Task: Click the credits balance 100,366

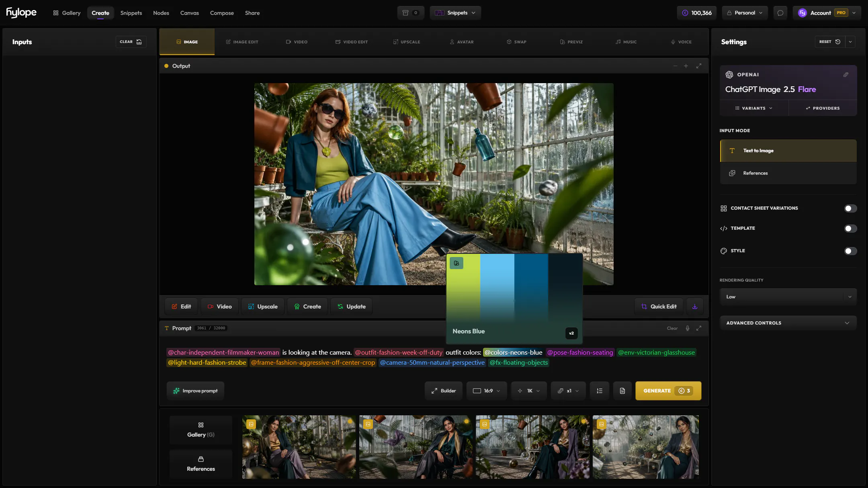Action: (x=697, y=13)
